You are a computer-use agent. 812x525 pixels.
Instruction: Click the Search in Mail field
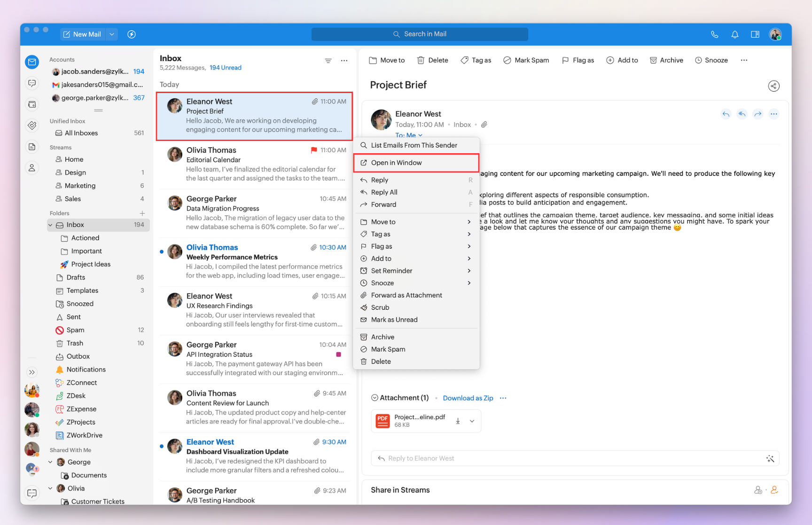pyautogui.click(x=420, y=34)
